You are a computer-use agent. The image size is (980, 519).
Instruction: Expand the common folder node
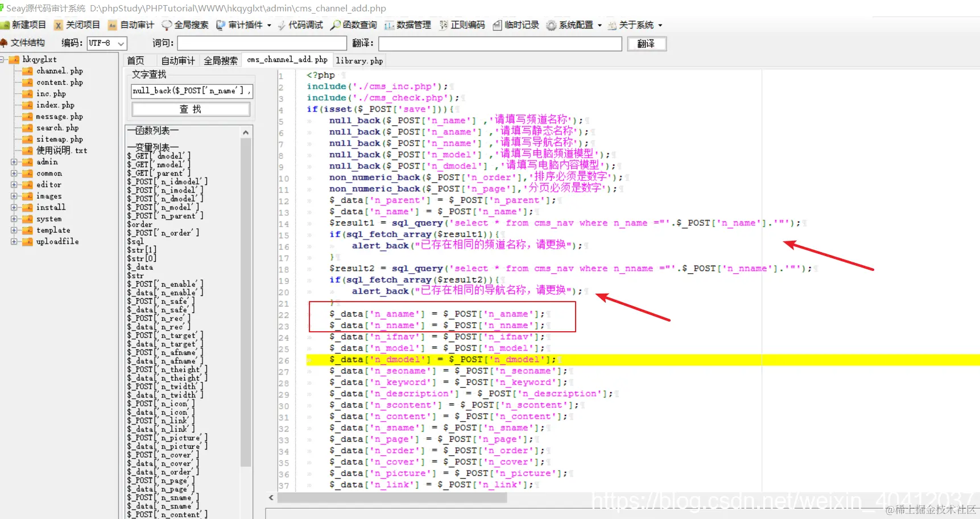14,174
